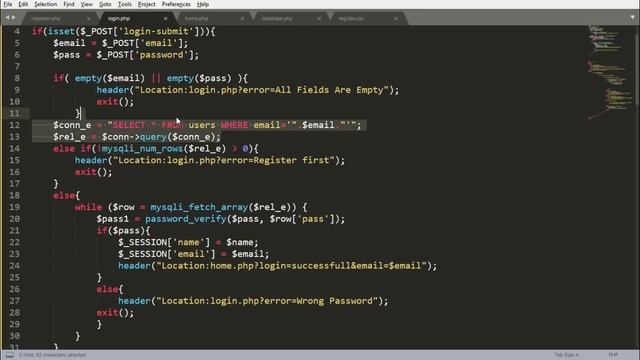Click the selection count status text
The image size is (640, 360).
[x=52, y=355]
